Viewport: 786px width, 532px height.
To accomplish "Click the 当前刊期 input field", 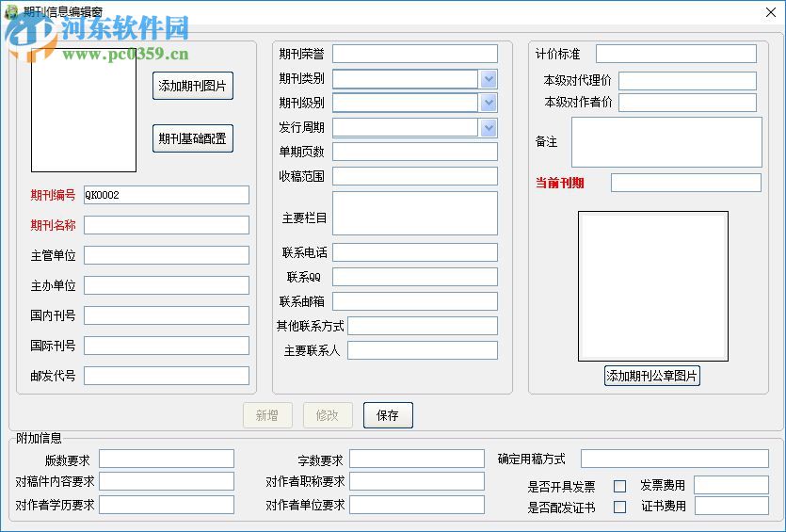I will [686, 183].
